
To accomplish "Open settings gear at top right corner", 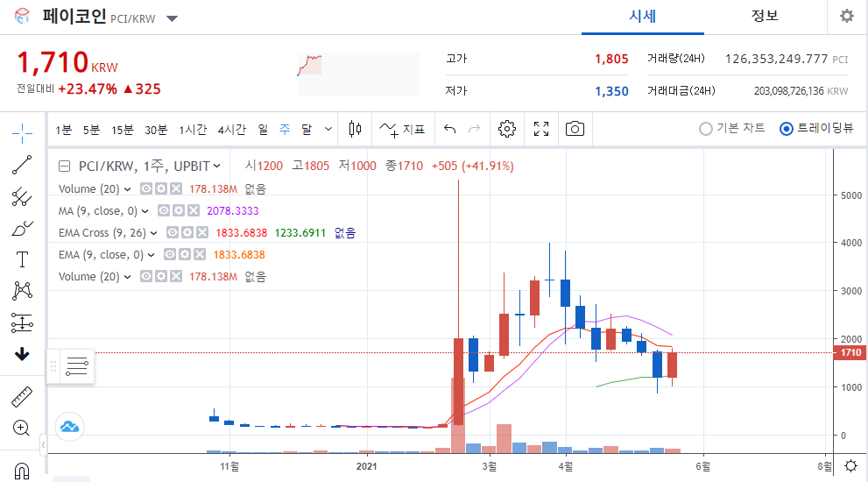I will click(846, 16).
